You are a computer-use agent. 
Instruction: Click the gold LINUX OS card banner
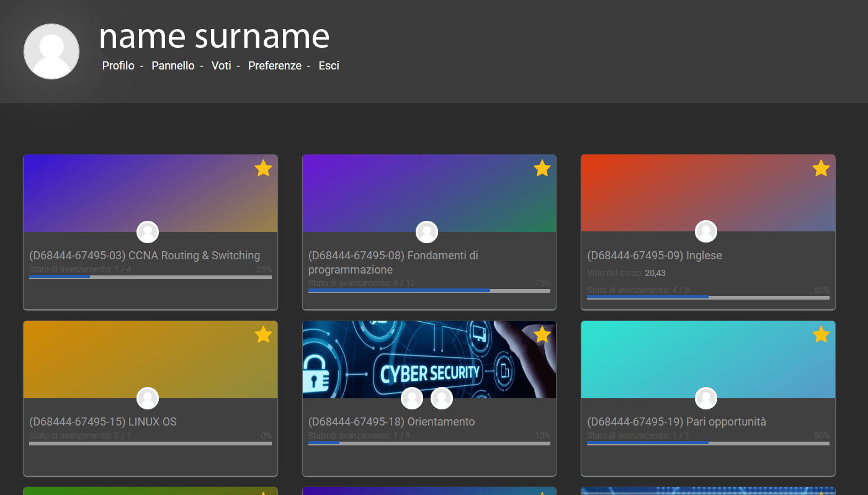(x=150, y=359)
